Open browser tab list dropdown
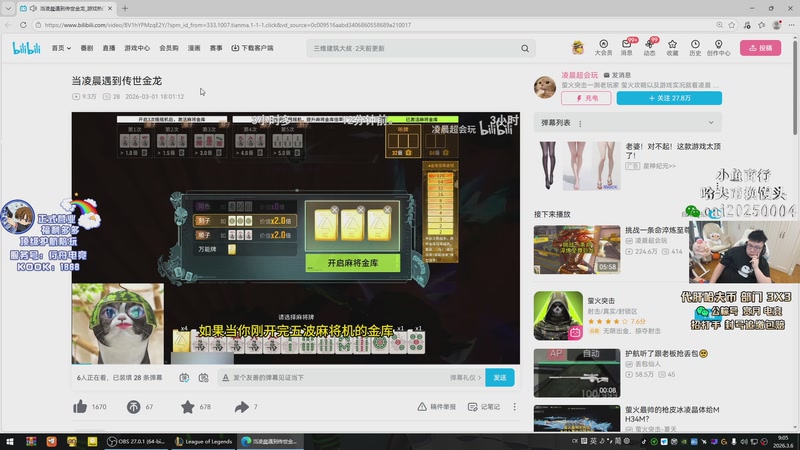 point(8,8)
